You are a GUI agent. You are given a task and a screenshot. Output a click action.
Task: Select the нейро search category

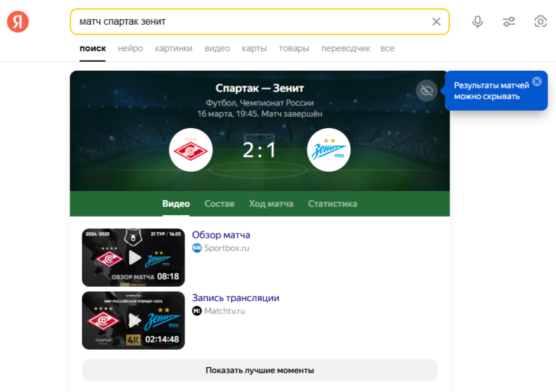131,48
